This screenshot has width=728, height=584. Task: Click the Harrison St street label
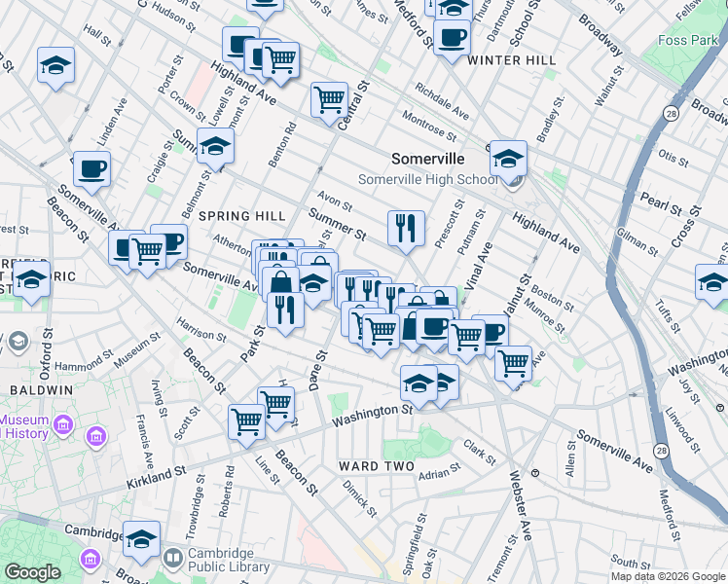[x=201, y=330]
